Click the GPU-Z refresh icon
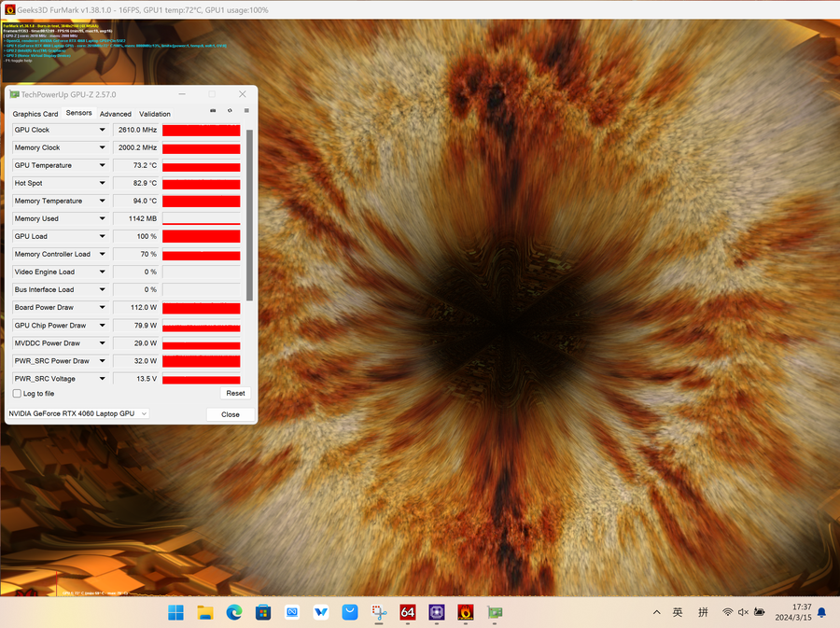Image resolution: width=840 pixels, height=628 pixels. (230, 111)
